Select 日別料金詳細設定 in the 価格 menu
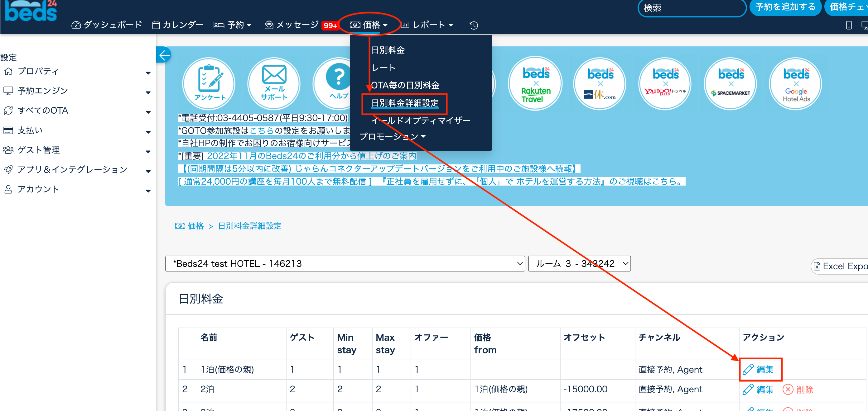This screenshot has width=868, height=411. click(x=405, y=103)
